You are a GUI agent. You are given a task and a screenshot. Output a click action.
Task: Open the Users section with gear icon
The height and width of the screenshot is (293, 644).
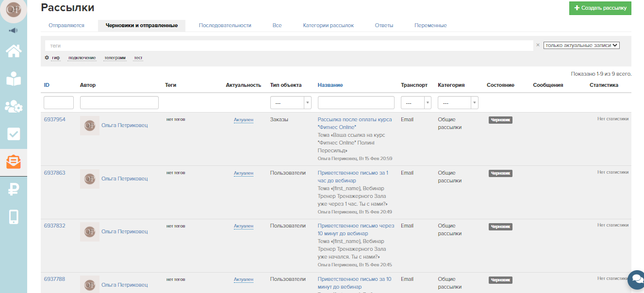point(13,106)
